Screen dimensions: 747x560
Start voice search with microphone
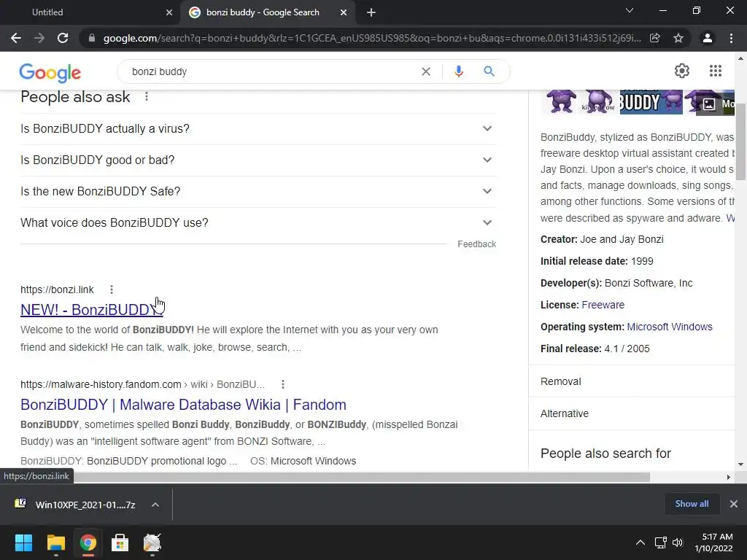click(459, 71)
